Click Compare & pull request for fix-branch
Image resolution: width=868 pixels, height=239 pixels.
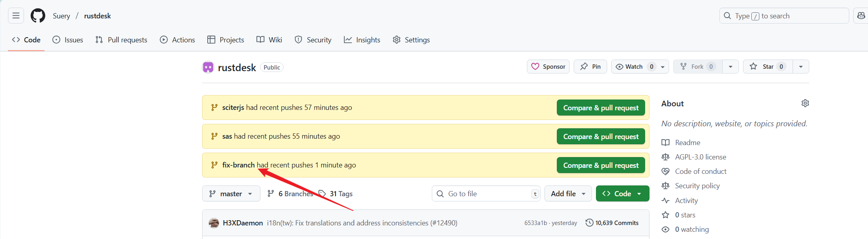click(601, 165)
